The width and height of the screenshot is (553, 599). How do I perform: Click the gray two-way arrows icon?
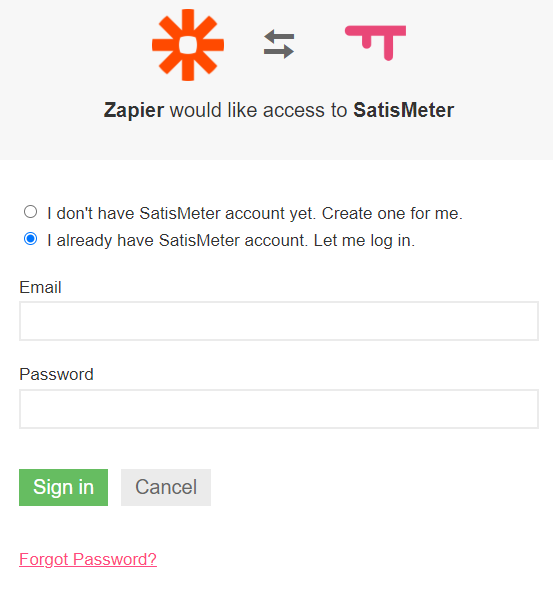[x=279, y=44]
